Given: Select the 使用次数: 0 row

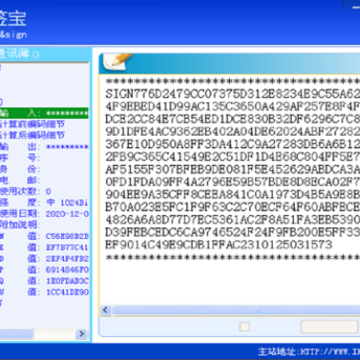Looking at the screenshot, I should (26, 192).
